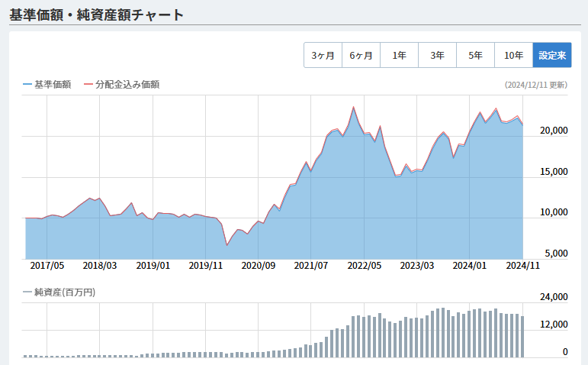Click the 2019/01 x-axis label
588x365 pixels.
153,266
